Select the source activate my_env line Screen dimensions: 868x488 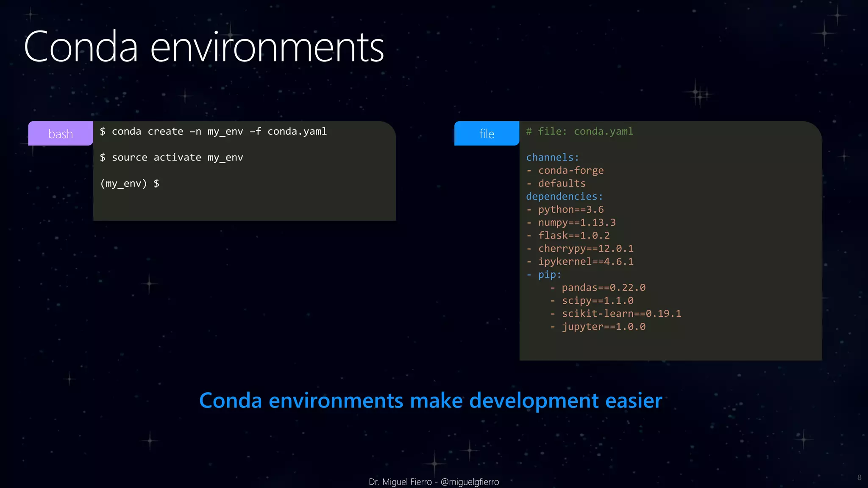pyautogui.click(x=171, y=158)
